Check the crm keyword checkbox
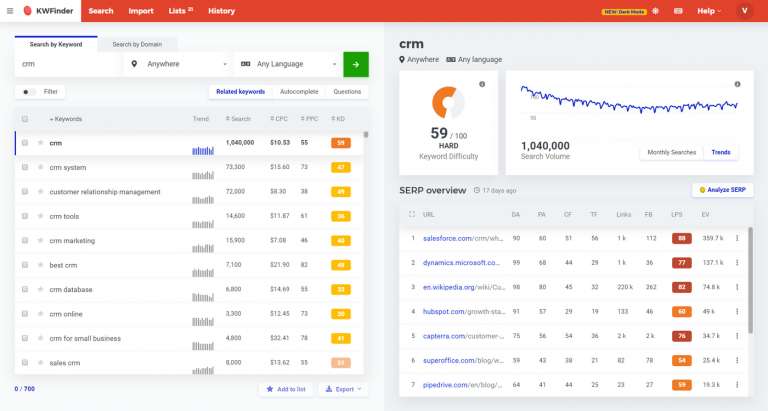 point(24,143)
